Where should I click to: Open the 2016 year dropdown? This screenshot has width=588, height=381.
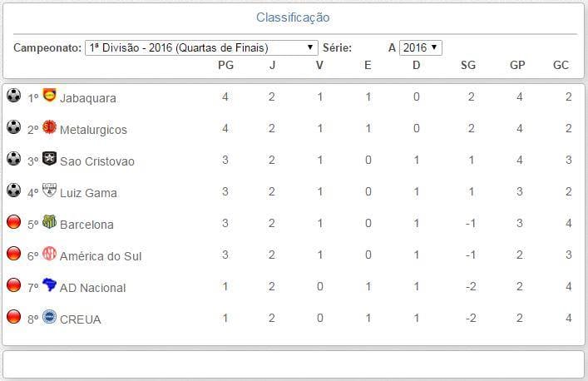[x=420, y=47]
